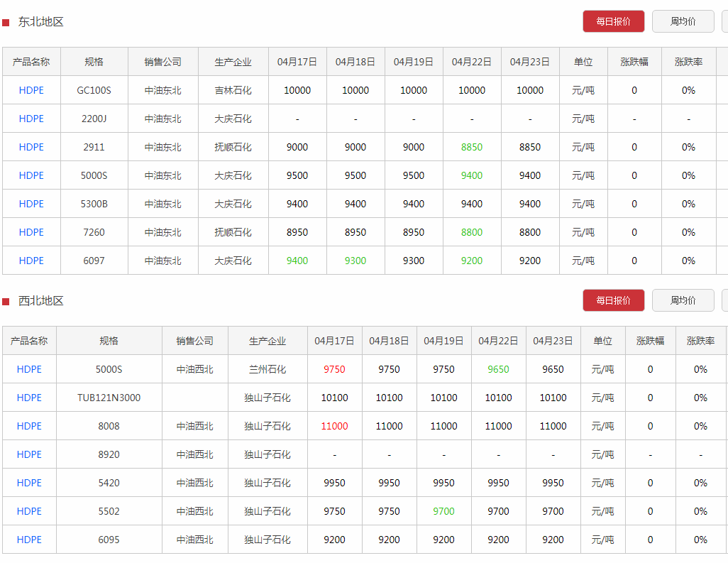The image size is (728, 563).
Task: Click 兰州石化 producer cell
Action: pos(268,369)
